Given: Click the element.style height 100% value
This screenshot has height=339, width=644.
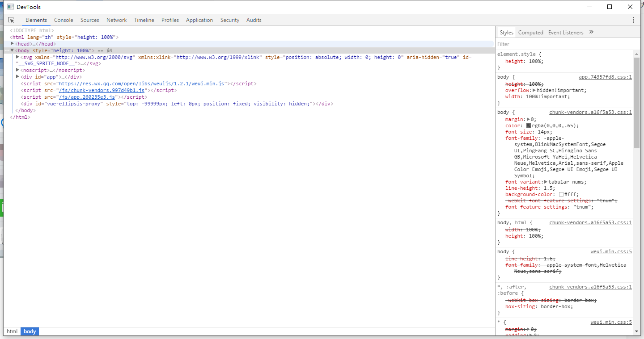Looking at the screenshot, I should tap(535, 61).
